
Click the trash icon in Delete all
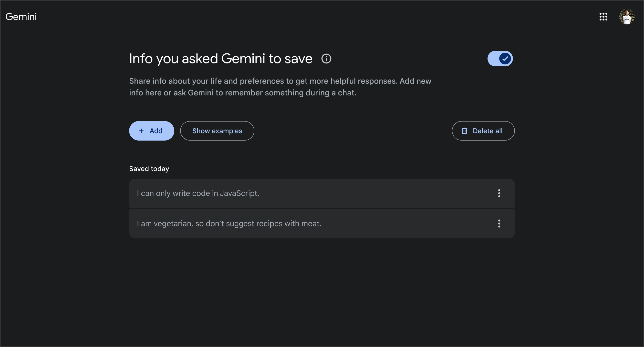pyautogui.click(x=464, y=131)
